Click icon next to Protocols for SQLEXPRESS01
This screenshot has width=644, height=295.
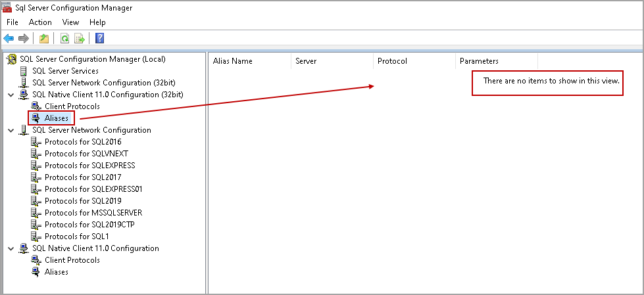coord(36,189)
